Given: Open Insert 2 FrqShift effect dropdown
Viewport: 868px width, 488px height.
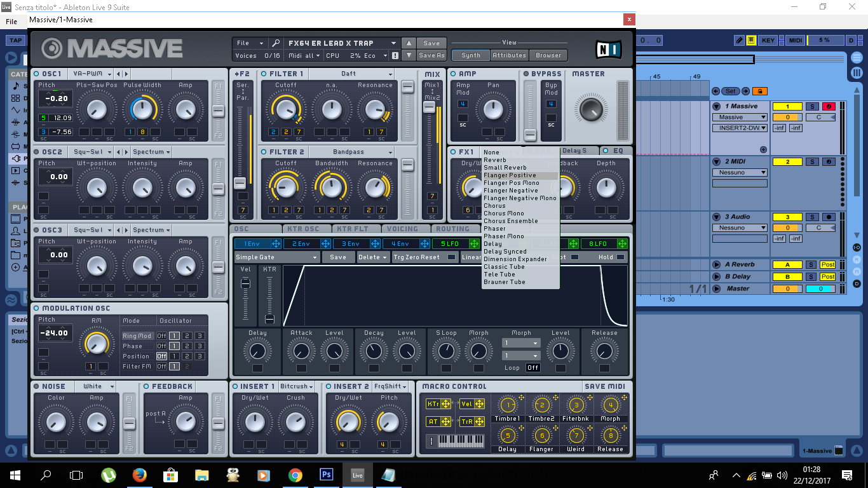Looking at the screenshot, I should click(391, 386).
